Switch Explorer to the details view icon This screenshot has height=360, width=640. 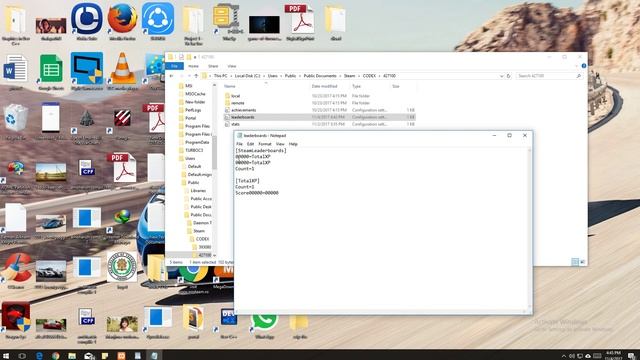point(575,262)
